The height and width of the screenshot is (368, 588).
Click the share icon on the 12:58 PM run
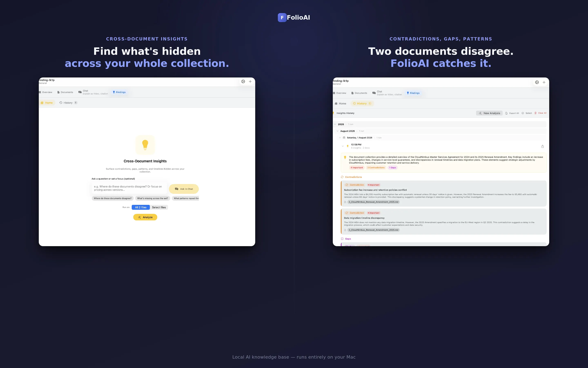point(542,146)
